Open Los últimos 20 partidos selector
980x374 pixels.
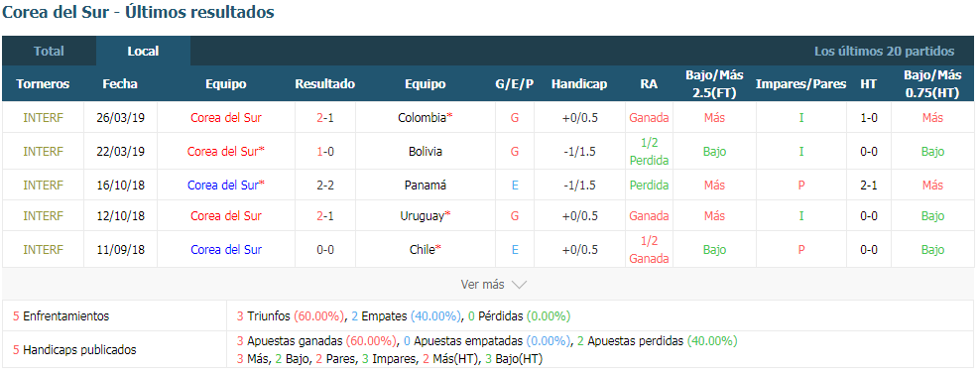pyautogui.click(x=884, y=52)
